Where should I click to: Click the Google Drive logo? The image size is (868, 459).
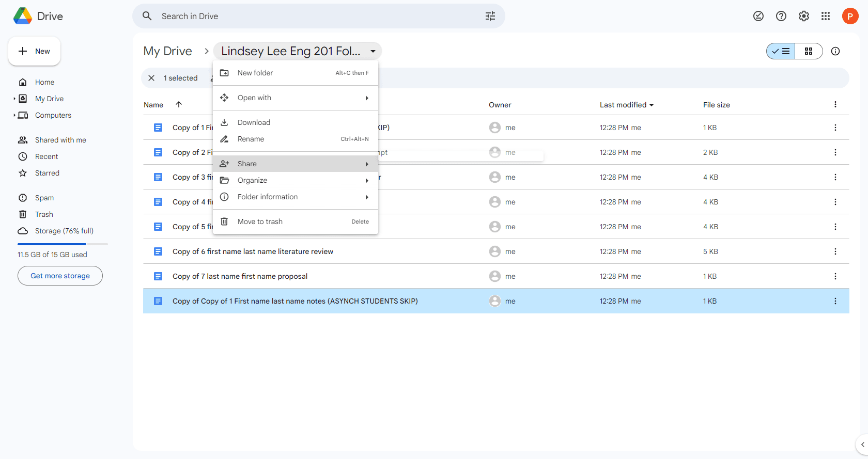pyautogui.click(x=23, y=16)
